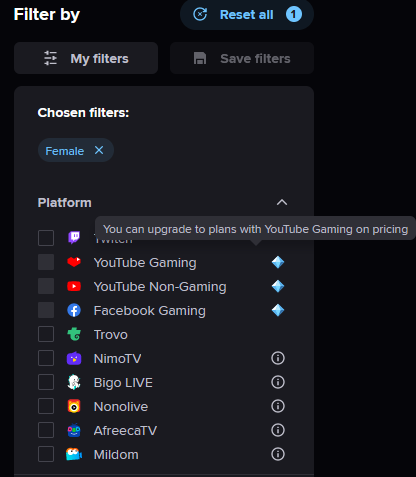The height and width of the screenshot is (477, 416).
Task: Tick the Twitch checkbox
Action: click(46, 238)
